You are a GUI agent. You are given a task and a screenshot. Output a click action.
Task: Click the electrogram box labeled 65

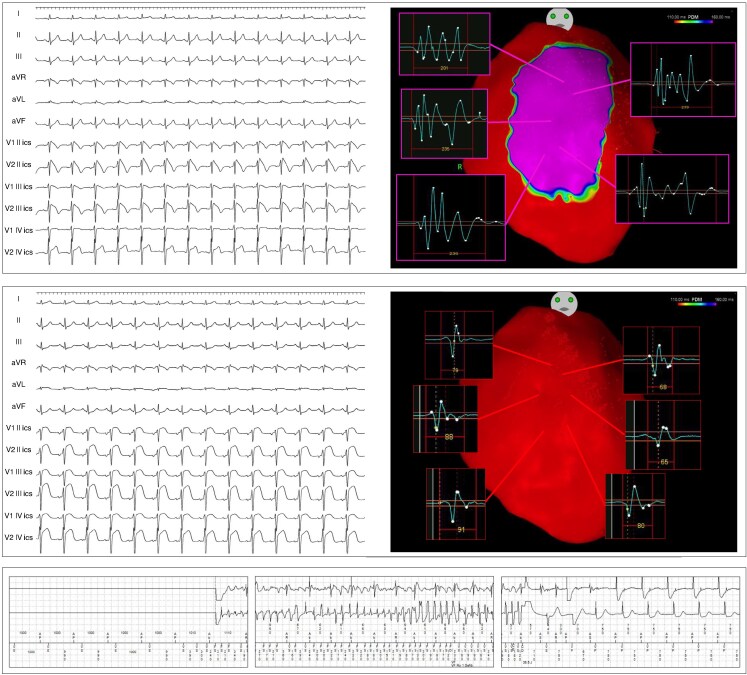[x=663, y=434]
